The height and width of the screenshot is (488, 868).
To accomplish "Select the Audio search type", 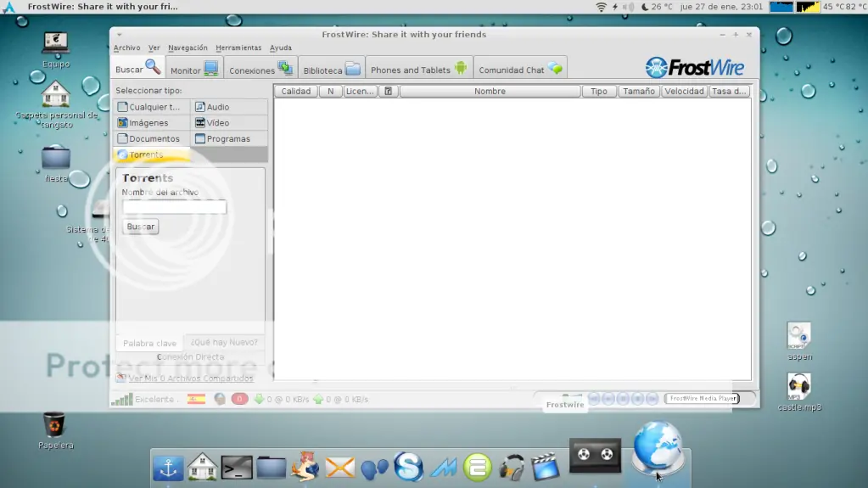I will pos(228,107).
